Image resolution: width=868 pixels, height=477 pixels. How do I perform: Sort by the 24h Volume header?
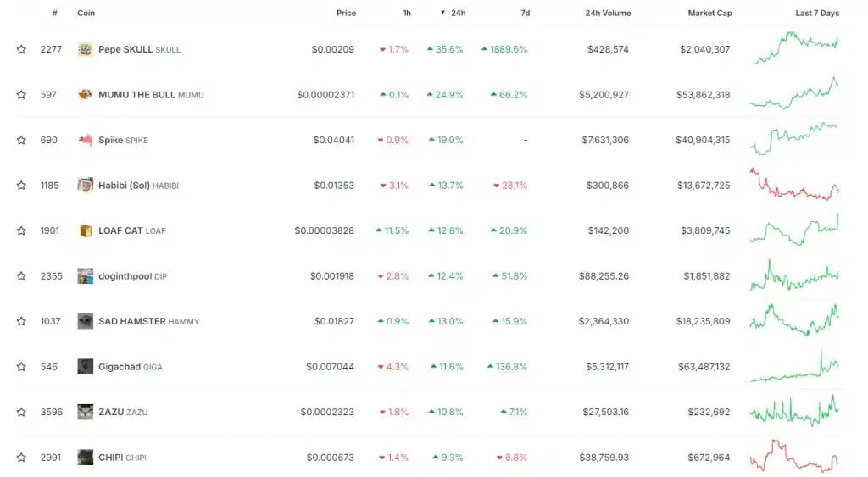(x=608, y=13)
